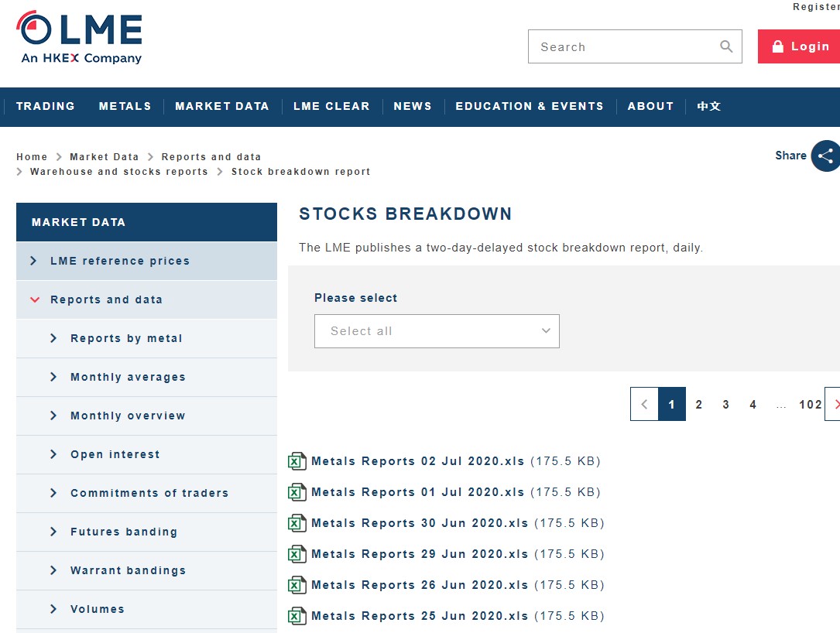Click 'Warehouse and stocks reports' breadcrumb

118,172
